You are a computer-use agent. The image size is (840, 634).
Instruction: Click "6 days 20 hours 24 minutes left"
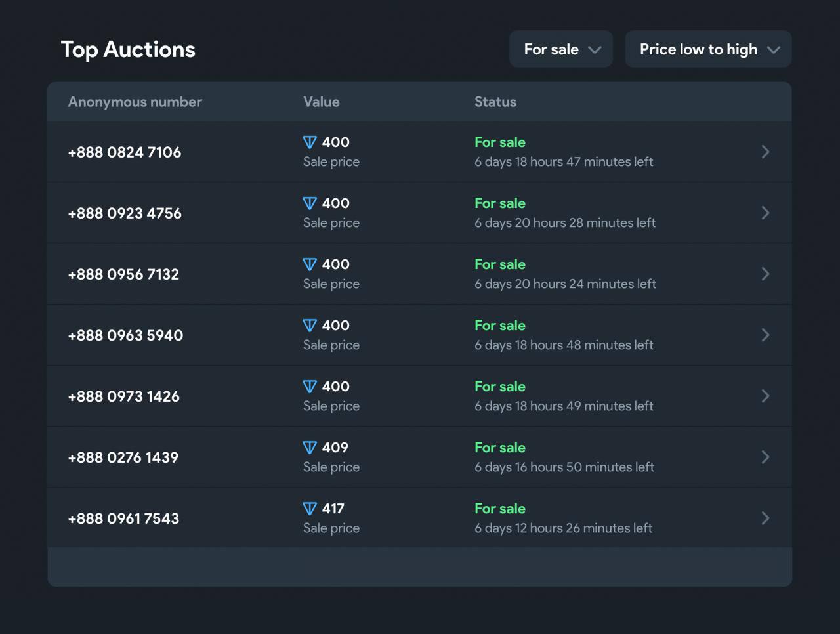pyautogui.click(x=565, y=284)
